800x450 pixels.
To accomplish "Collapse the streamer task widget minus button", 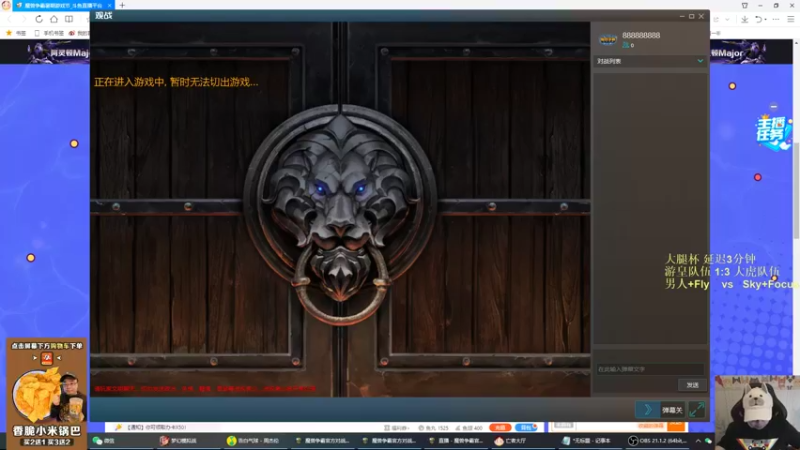I will 773,107.
